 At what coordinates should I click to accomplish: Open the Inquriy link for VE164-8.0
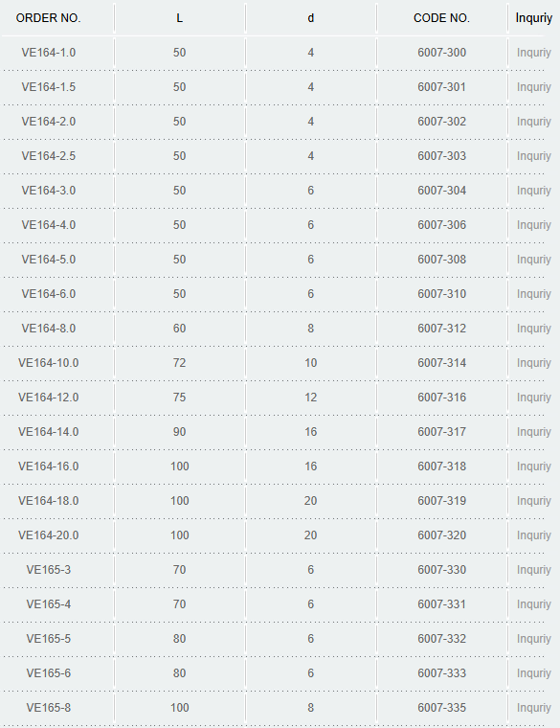tap(533, 329)
